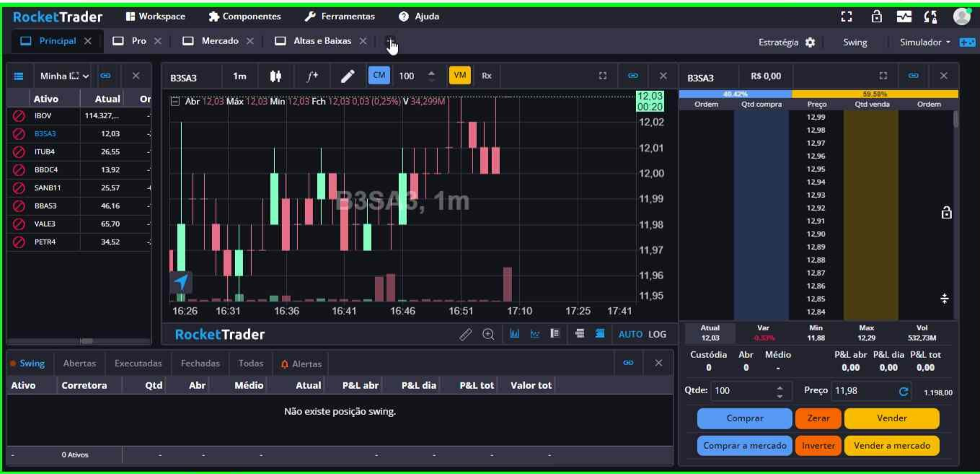
Task: Toggle LOG price scale
Action: (657, 334)
